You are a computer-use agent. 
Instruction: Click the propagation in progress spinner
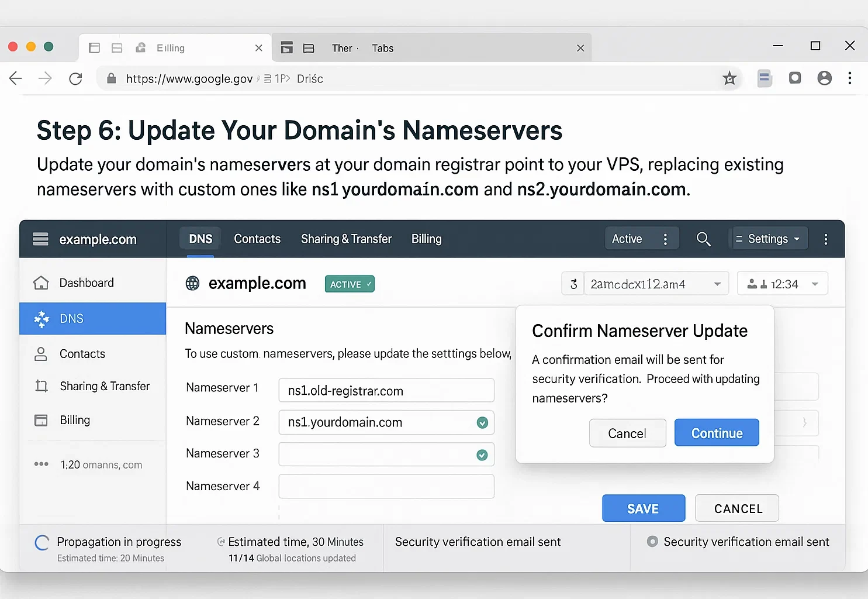(42, 542)
